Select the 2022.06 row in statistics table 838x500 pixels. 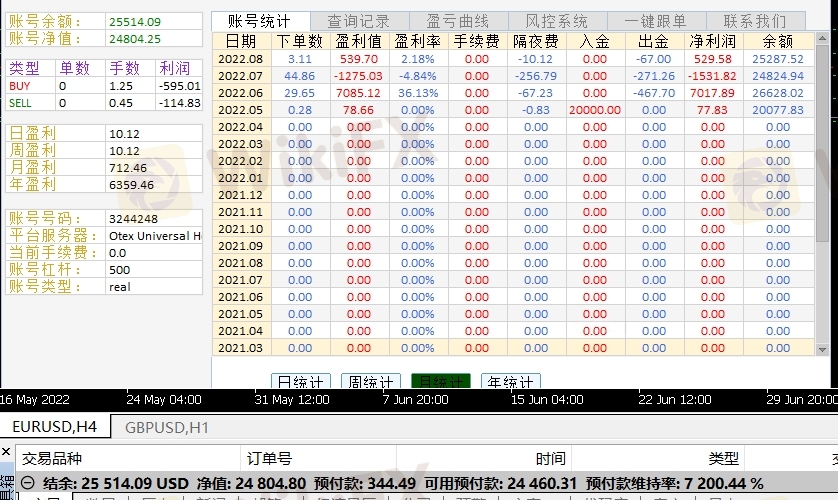click(240, 93)
